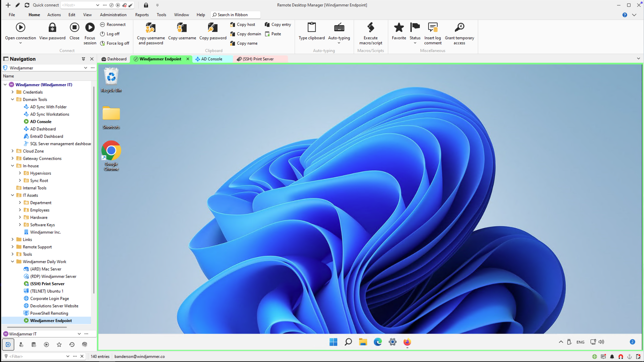Toggle Favorite on the current entry
Viewport: 644px width, 362px height.
[399, 32]
